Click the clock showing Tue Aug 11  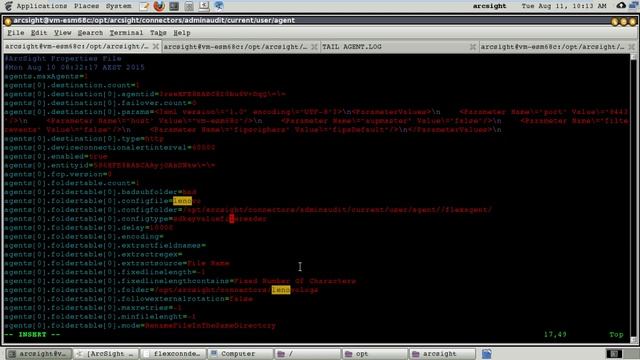(x=564, y=6)
